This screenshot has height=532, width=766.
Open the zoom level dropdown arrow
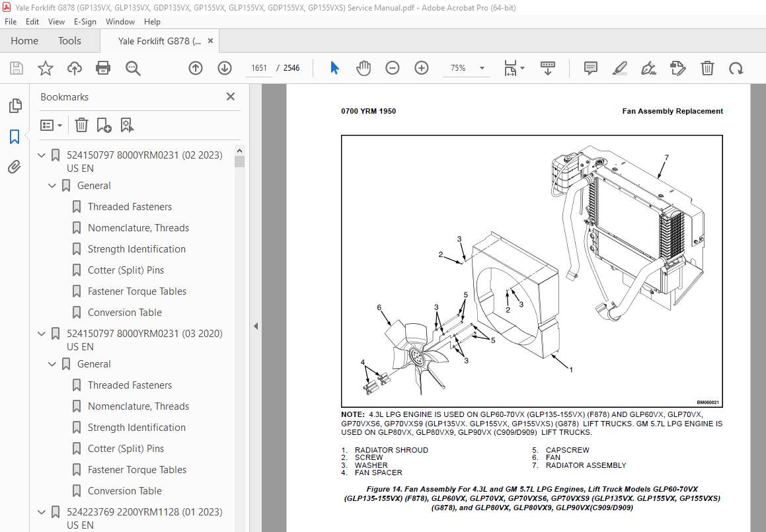pyautogui.click(x=482, y=68)
